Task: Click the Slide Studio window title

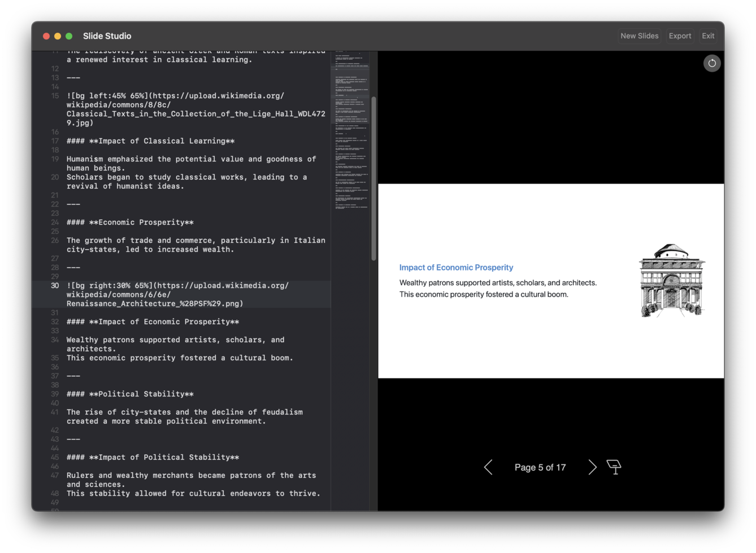Action: [x=107, y=36]
